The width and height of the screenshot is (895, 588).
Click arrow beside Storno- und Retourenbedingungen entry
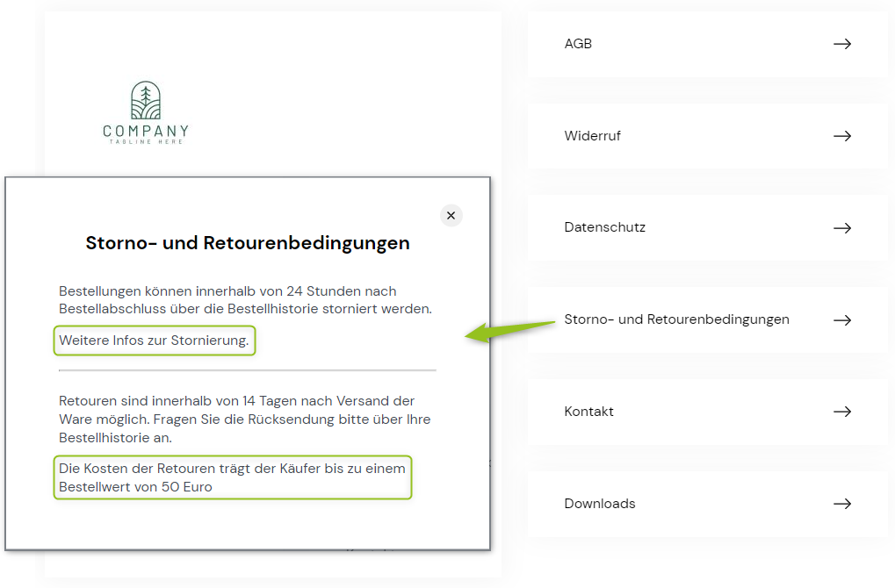point(842,320)
